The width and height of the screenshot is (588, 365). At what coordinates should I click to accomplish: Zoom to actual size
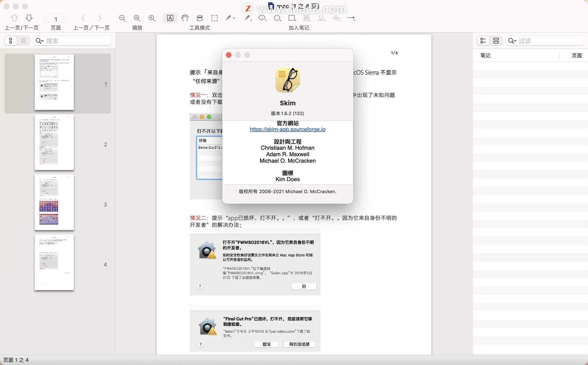(x=137, y=18)
